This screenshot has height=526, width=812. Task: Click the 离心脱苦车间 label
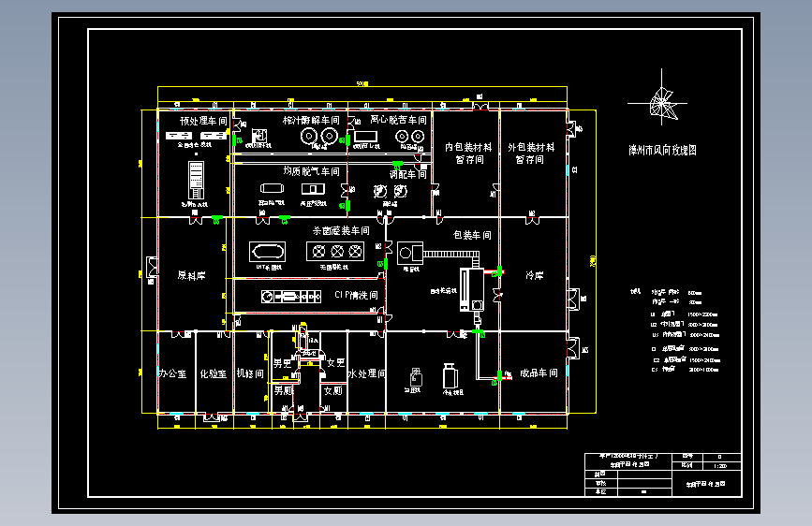(x=398, y=120)
